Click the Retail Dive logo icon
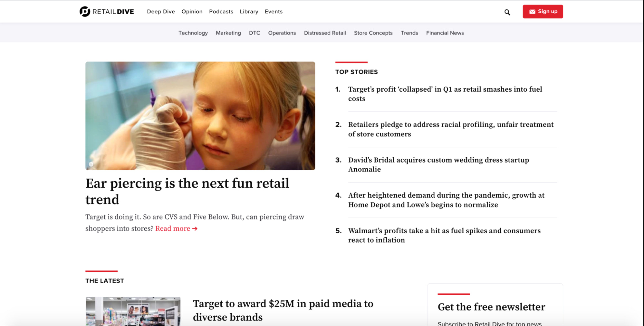Viewport: 644px width, 326px height. [85, 12]
